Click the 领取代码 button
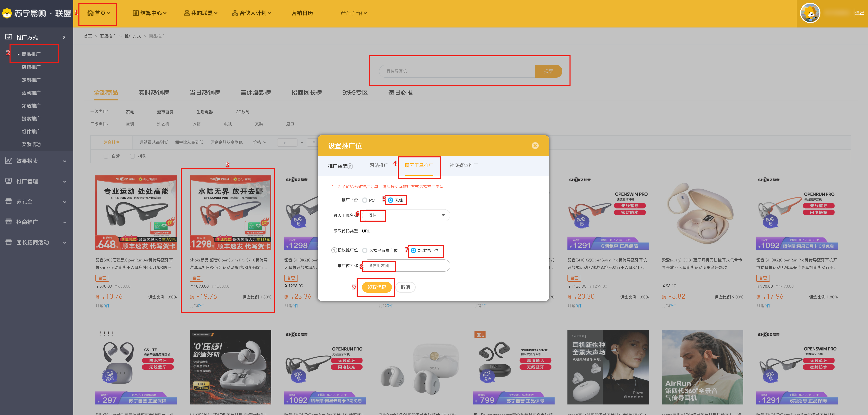The image size is (868, 415). coord(377,287)
